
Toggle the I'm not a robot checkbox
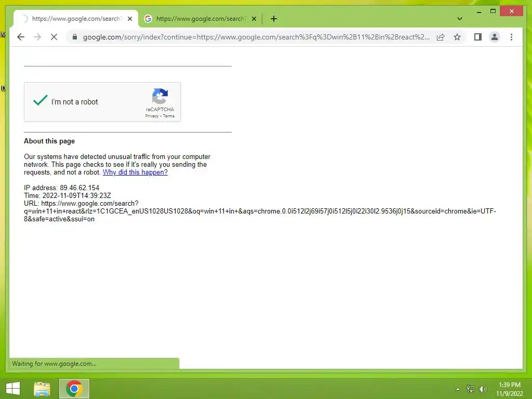(41, 101)
